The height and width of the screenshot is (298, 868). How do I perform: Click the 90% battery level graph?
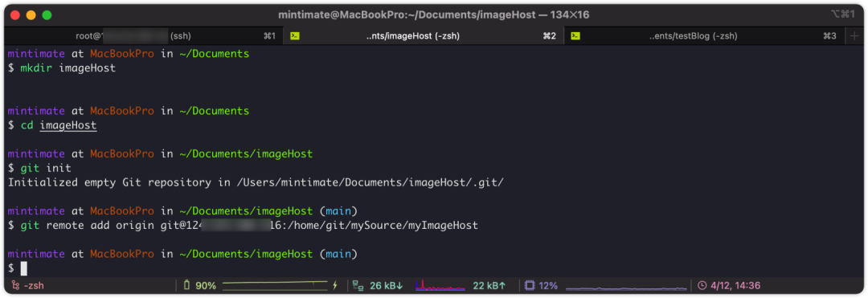click(275, 285)
